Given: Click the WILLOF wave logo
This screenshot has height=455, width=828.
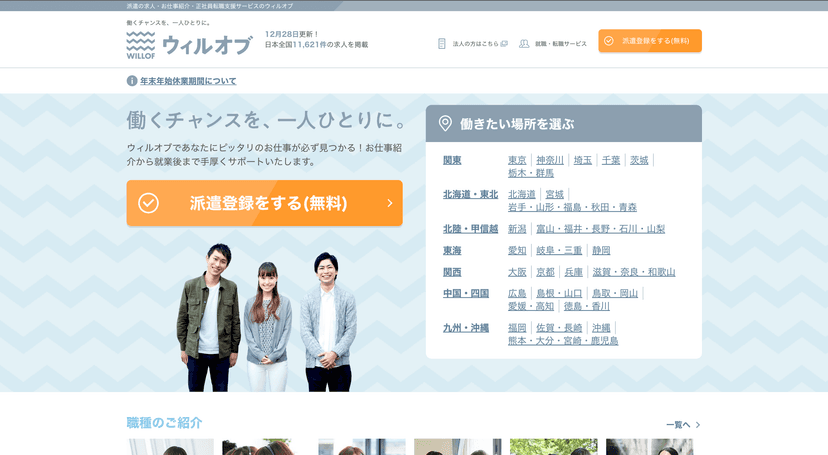Looking at the screenshot, I should click(x=140, y=45).
